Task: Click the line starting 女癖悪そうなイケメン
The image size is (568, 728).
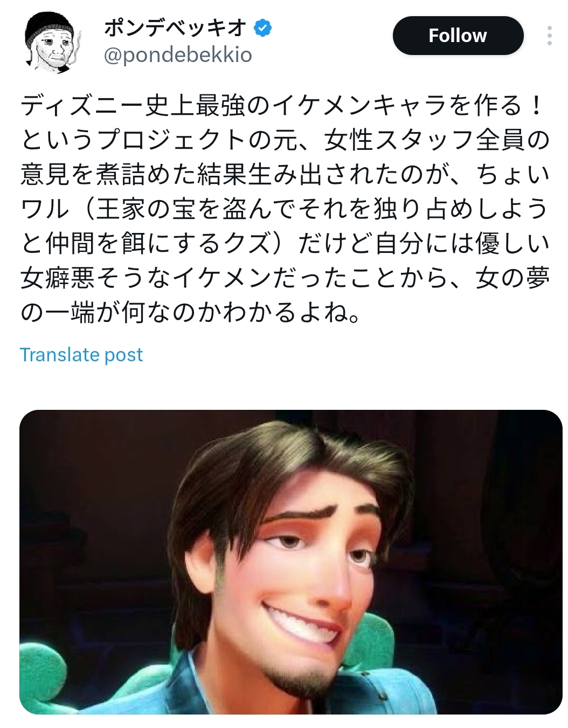Action: click(x=285, y=278)
